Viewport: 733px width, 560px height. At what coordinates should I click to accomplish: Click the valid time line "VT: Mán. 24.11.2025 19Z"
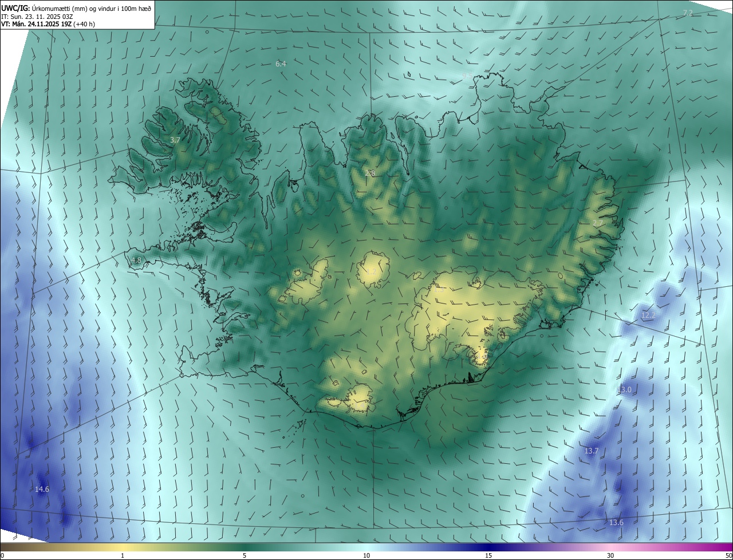48,24
